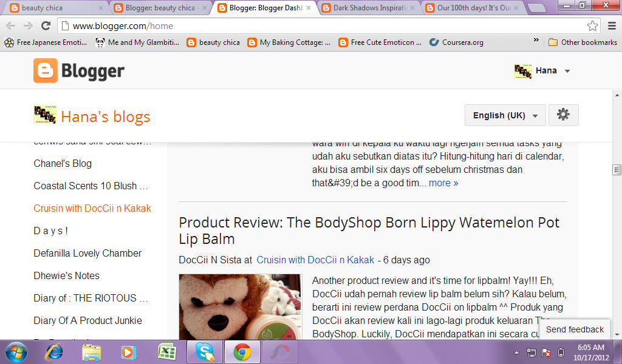The image size is (622, 364).
Task: Select 'Diary of : THE RIOTOUS' blog
Action: (91, 298)
